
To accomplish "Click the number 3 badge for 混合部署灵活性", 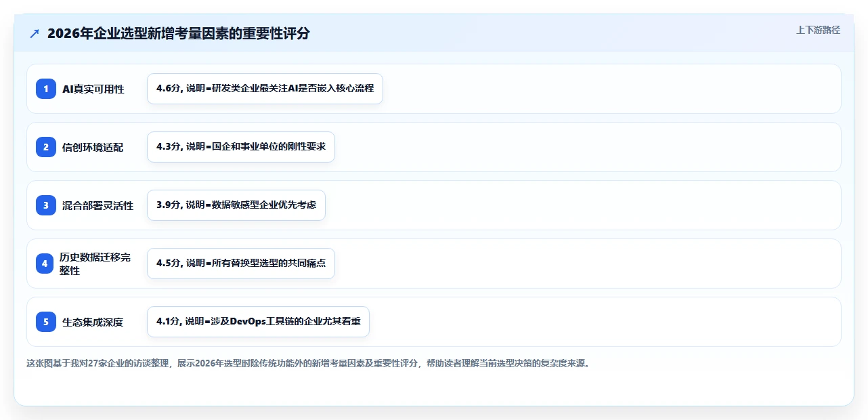I will (46, 205).
